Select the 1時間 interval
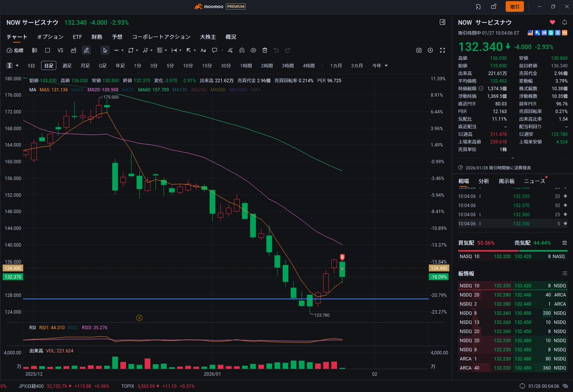 pos(246,65)
